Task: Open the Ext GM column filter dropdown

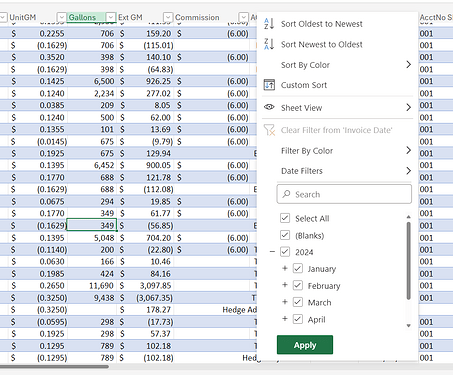Action: tap(168, 17)
